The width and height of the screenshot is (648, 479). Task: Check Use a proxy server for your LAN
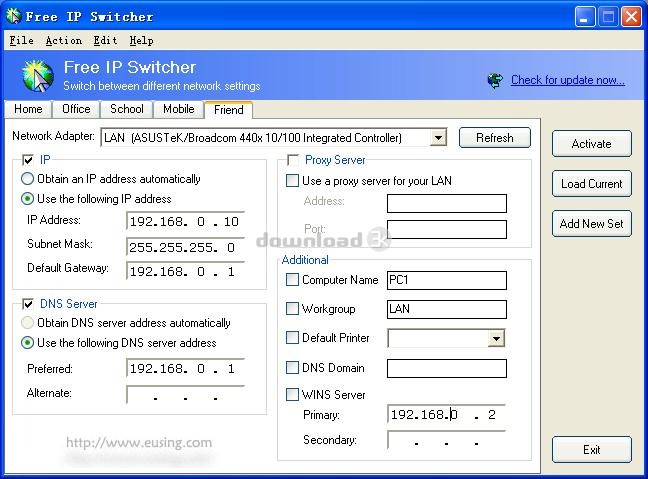(x=292, y=181)
